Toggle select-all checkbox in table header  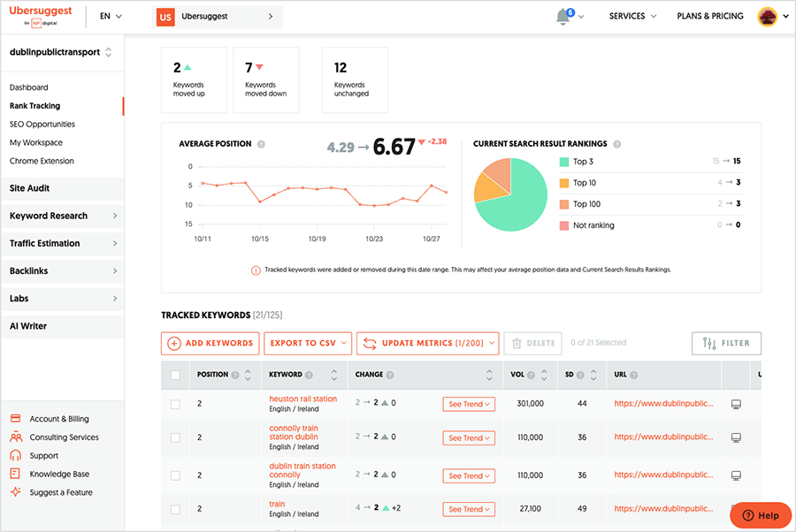(x=175, y=376)
